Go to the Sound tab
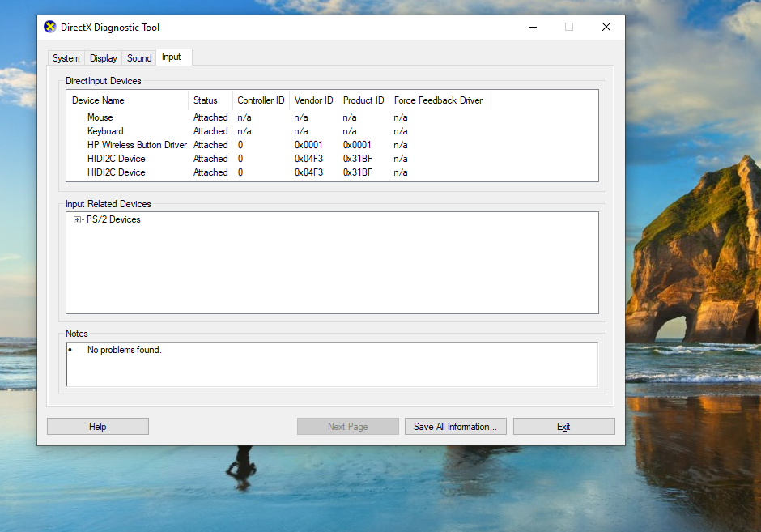Viewport: 761px width, 532px height. coord(139,58)
